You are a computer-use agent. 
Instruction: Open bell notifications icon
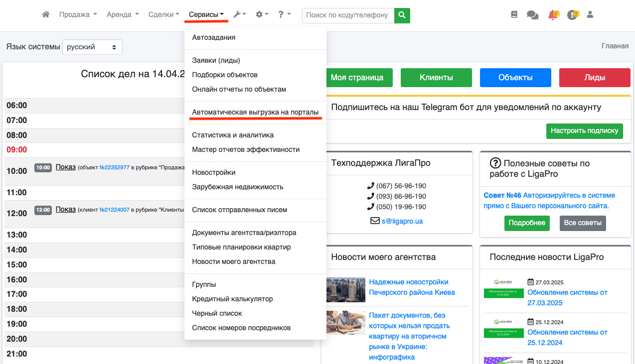click(x=552, y=15)
